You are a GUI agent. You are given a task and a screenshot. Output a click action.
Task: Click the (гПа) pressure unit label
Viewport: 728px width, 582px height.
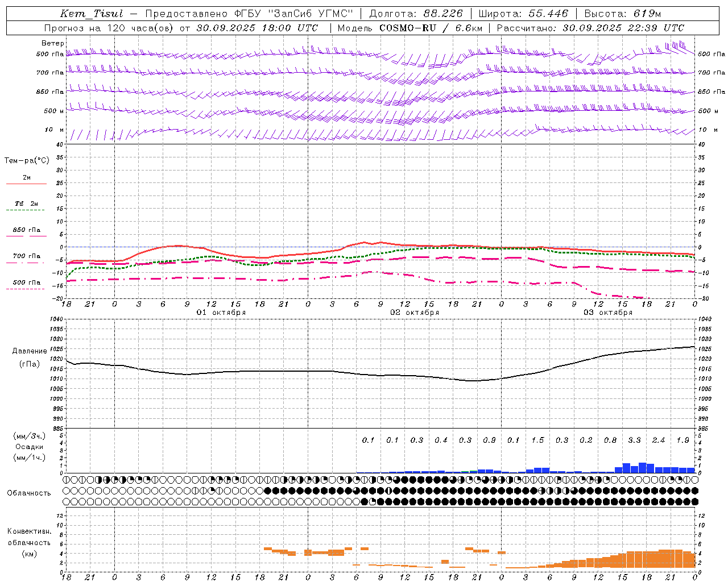click(x=30, y=364)
